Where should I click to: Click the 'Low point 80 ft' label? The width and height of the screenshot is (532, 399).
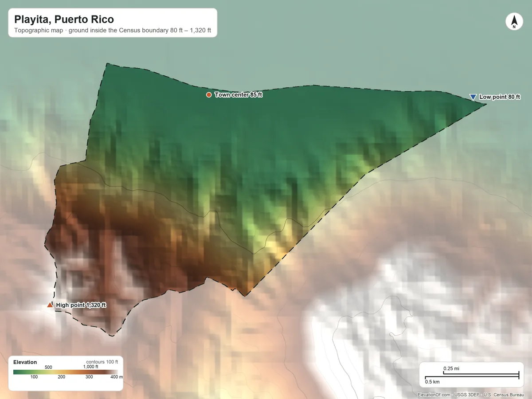500,97
